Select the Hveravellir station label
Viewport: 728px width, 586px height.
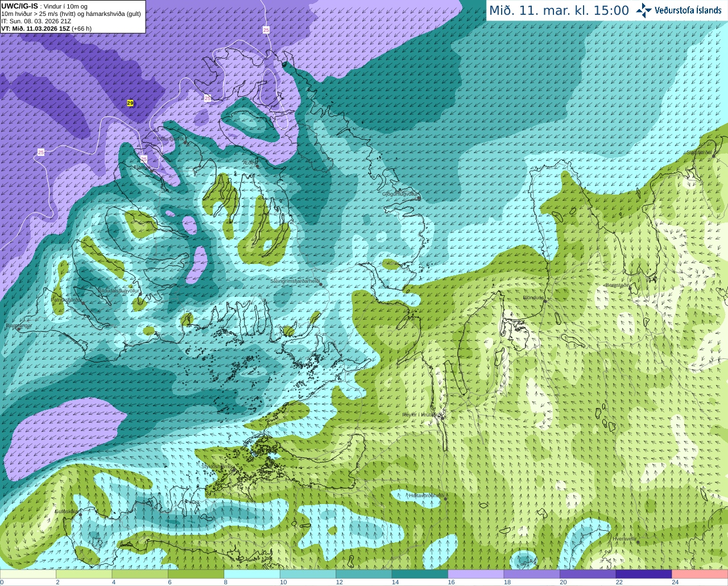624,539
